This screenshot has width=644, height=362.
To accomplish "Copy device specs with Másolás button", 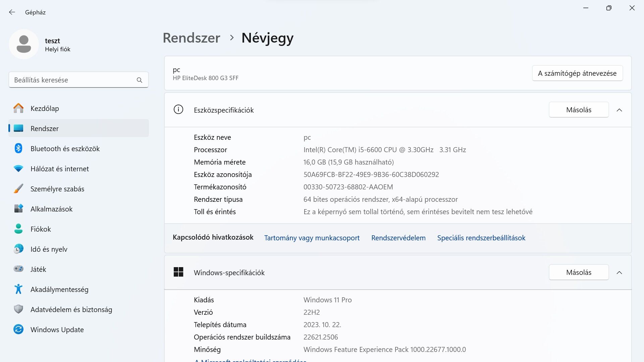I will tap(579, 110).
